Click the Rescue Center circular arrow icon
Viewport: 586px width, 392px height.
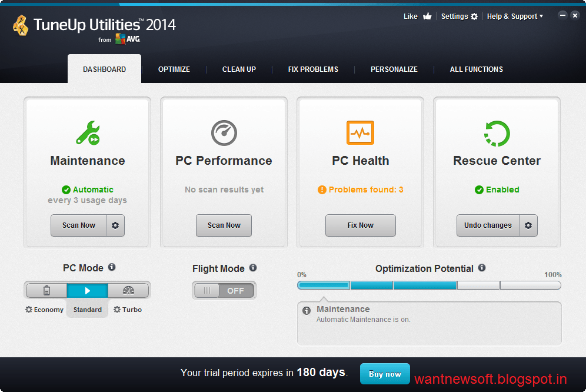pos(497,133)
